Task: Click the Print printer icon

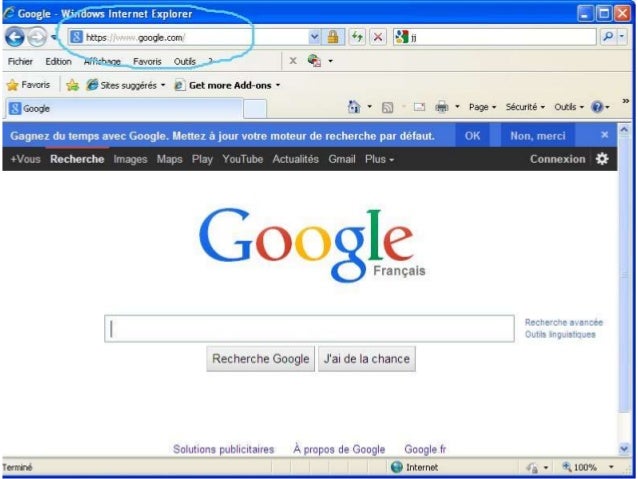Action: pos(441,107)
